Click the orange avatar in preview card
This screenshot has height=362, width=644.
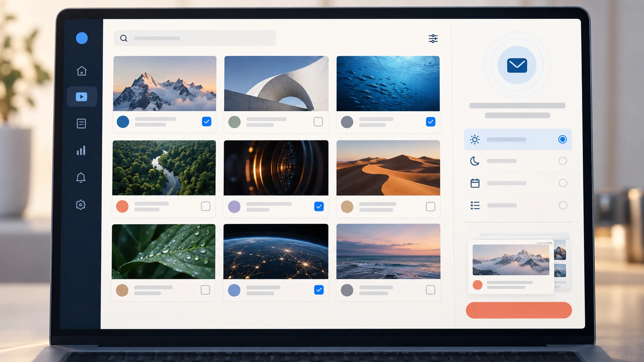click(478, 285)
